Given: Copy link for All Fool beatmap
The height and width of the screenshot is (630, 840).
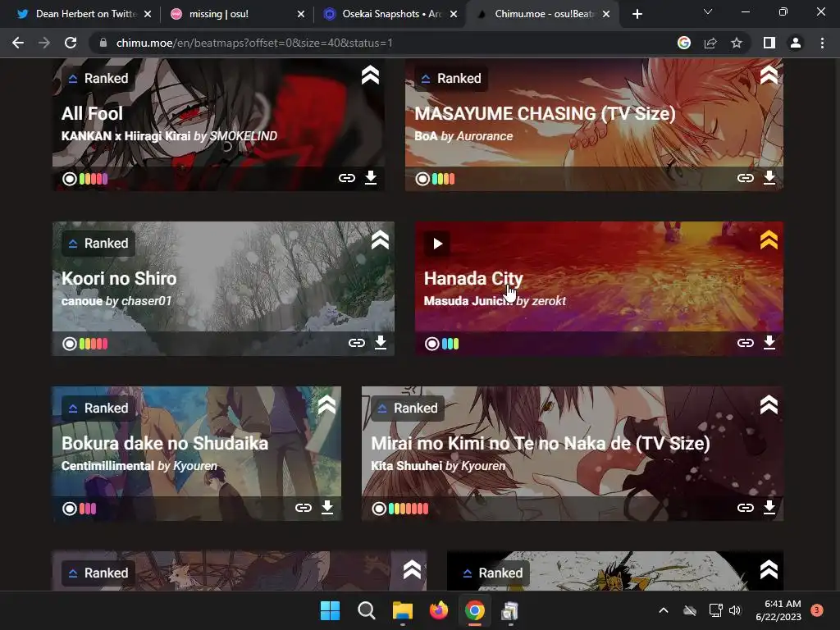Looking at the screenshot, I should coord(347,178).
